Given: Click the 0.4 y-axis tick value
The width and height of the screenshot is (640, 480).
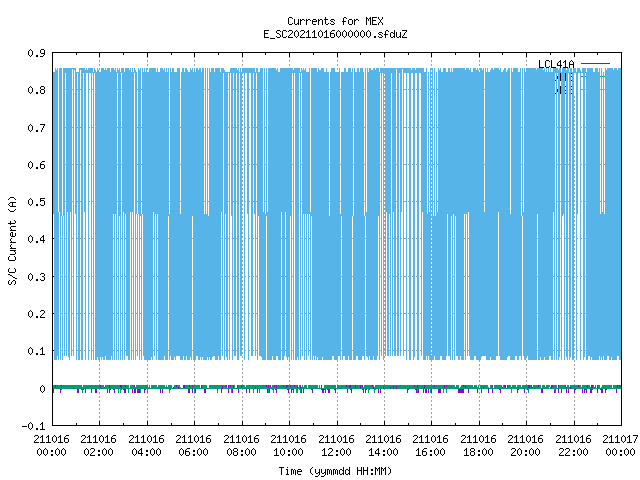Looking at the screenshot, I should click(36, 239).
